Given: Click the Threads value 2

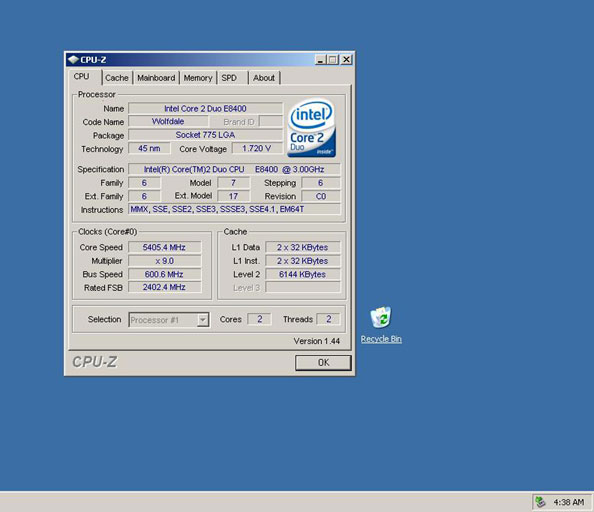Looking at the screenshot, I should 328,319.
